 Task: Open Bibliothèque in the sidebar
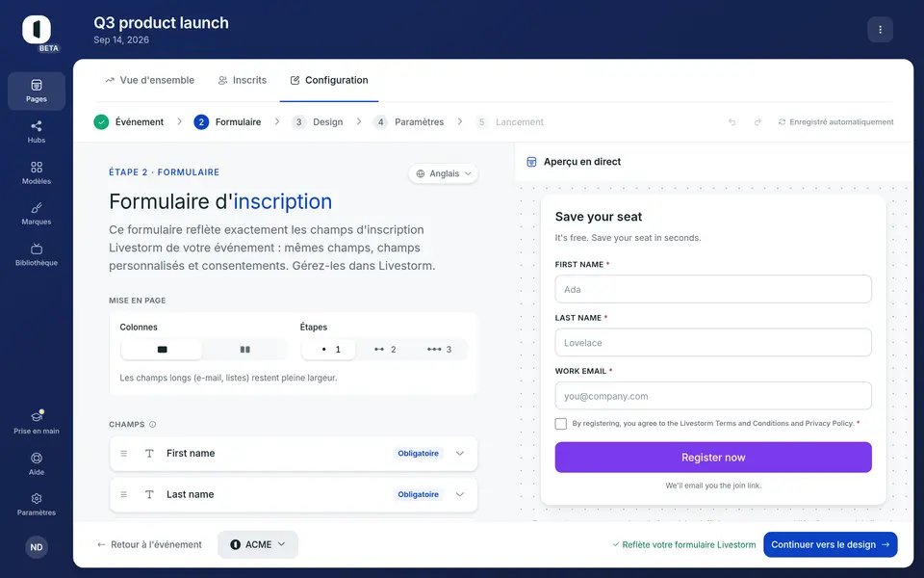click(37, 254)
